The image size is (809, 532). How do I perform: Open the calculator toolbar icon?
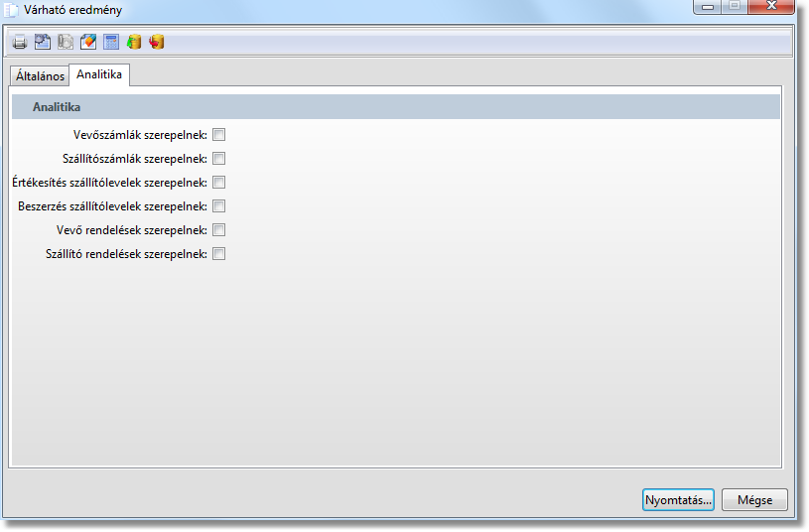tap(111, 42)
